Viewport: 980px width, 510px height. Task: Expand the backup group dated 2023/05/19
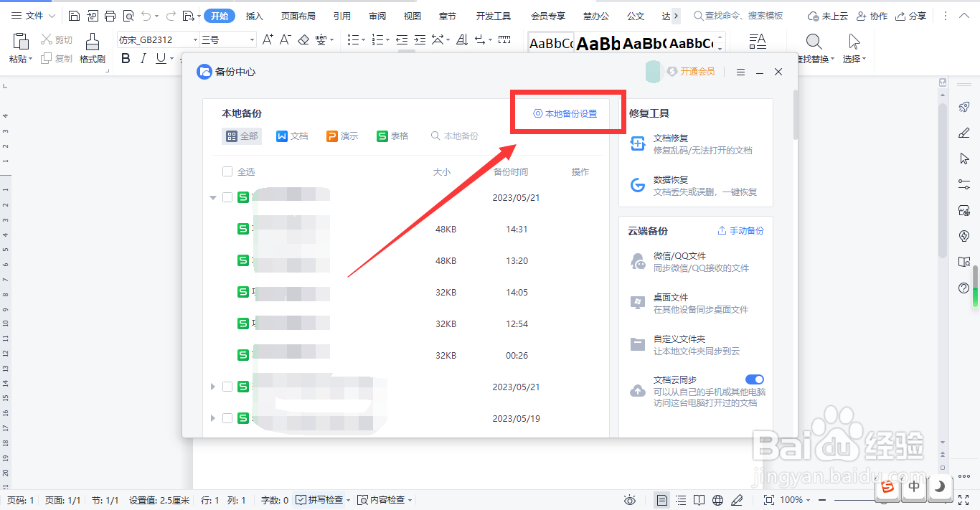pyautogui.click(x=212, y=418)
